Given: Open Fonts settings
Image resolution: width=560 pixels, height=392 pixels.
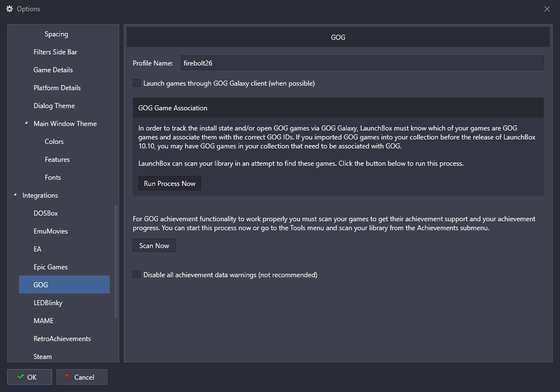Looking at the screenshot, I should pyautogui.click(x=53, y=178).
